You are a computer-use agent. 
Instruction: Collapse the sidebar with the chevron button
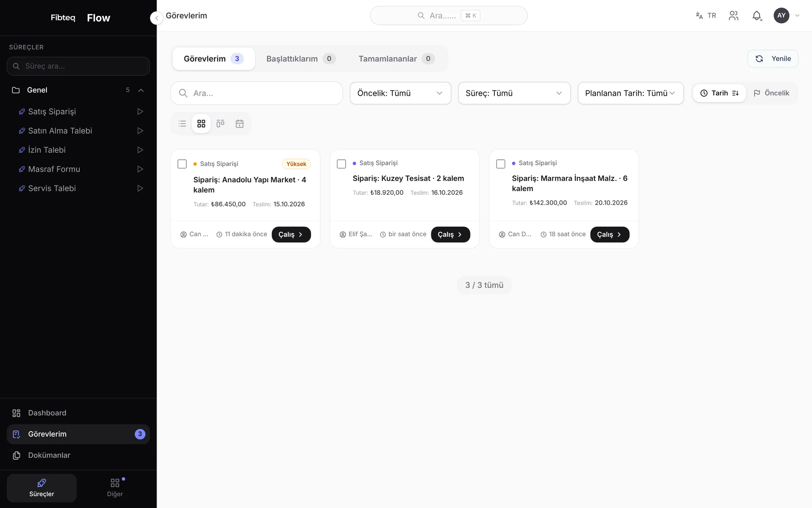[x=157, y=18]
